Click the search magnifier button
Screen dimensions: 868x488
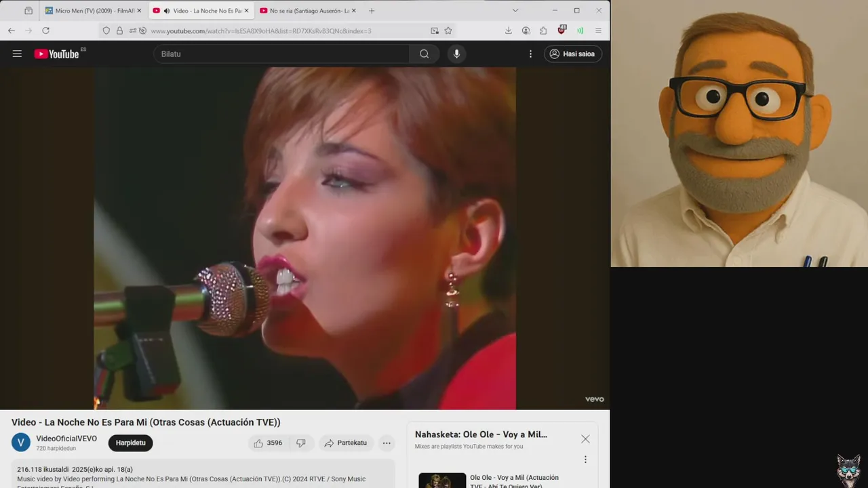tap(424, 54)
